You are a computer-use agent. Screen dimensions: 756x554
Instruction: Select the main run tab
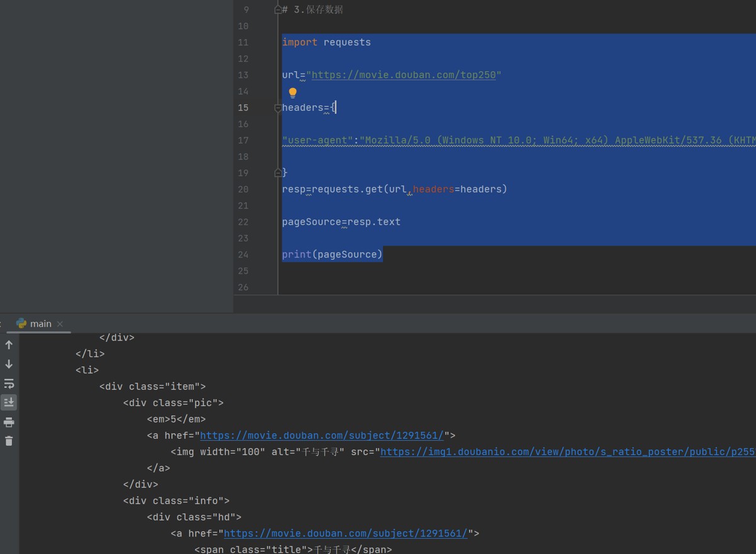pyautogui.click(x=40, y=324)
